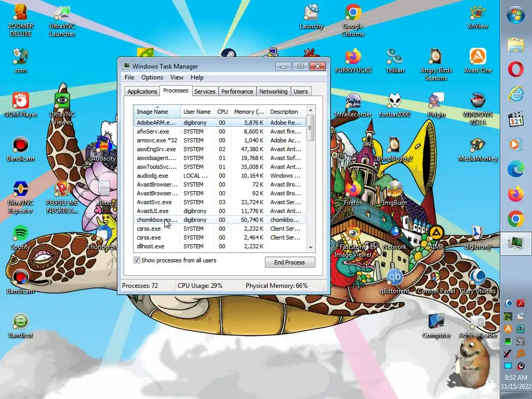532x399 pixels.
Task: Select the AvastUI.exe process row
Action: point(220,211)
